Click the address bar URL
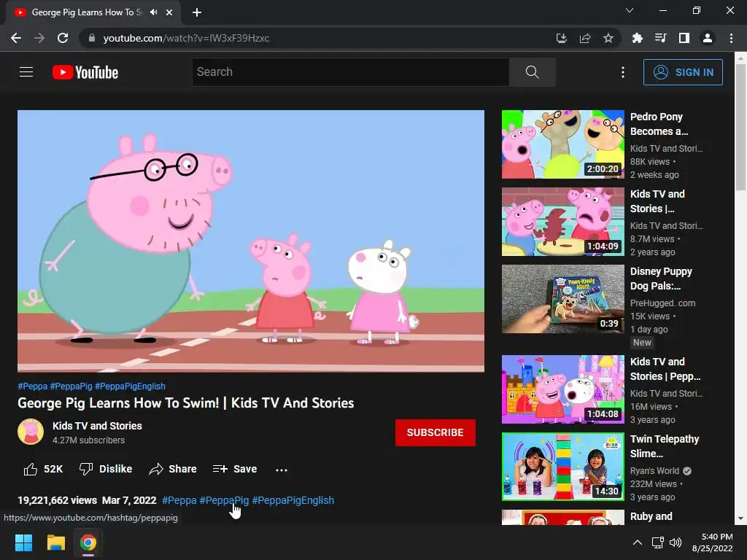 (186, 38)
